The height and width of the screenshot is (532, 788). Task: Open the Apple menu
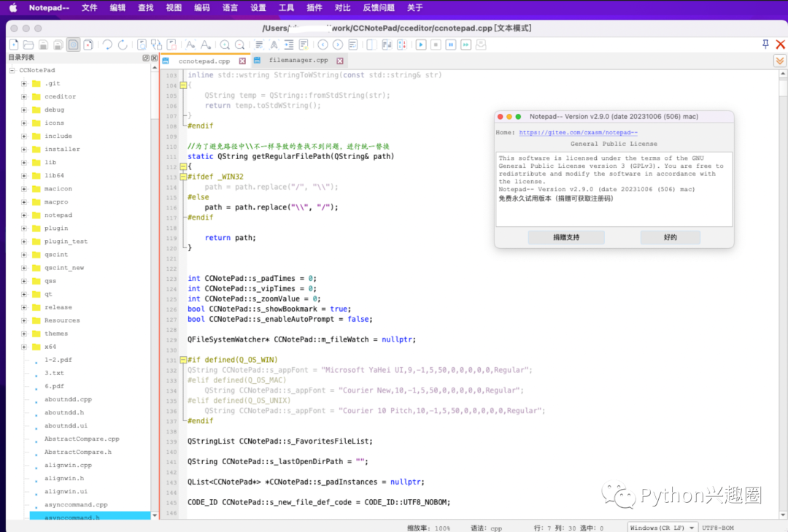click(13, 7)
